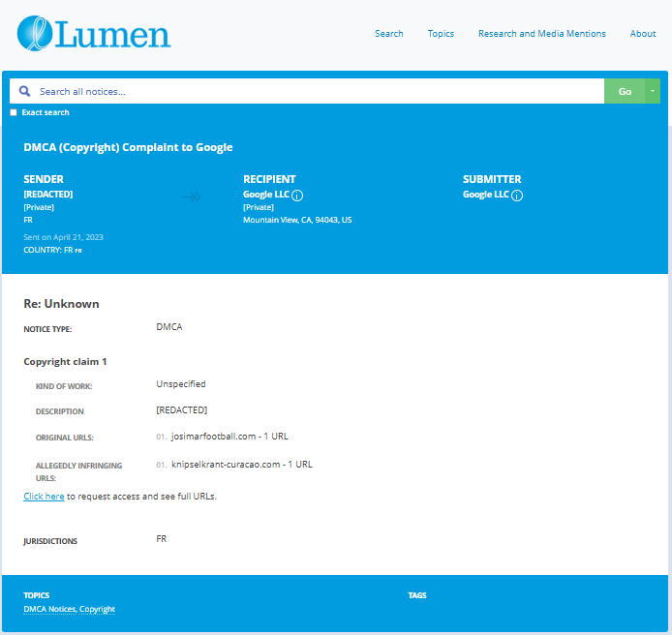672x635 pixels.
Task: Click the [REDACTED] description value
Action: click(182, 410)
